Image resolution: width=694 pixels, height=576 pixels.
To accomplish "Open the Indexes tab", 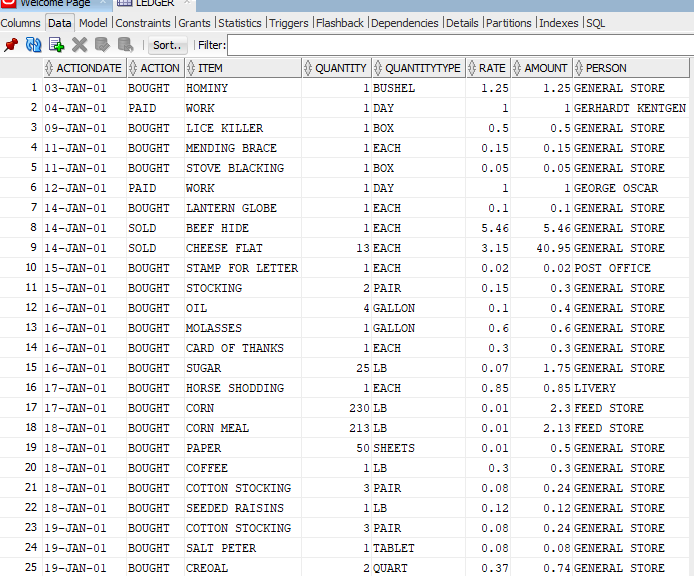I will pos(559,23).
